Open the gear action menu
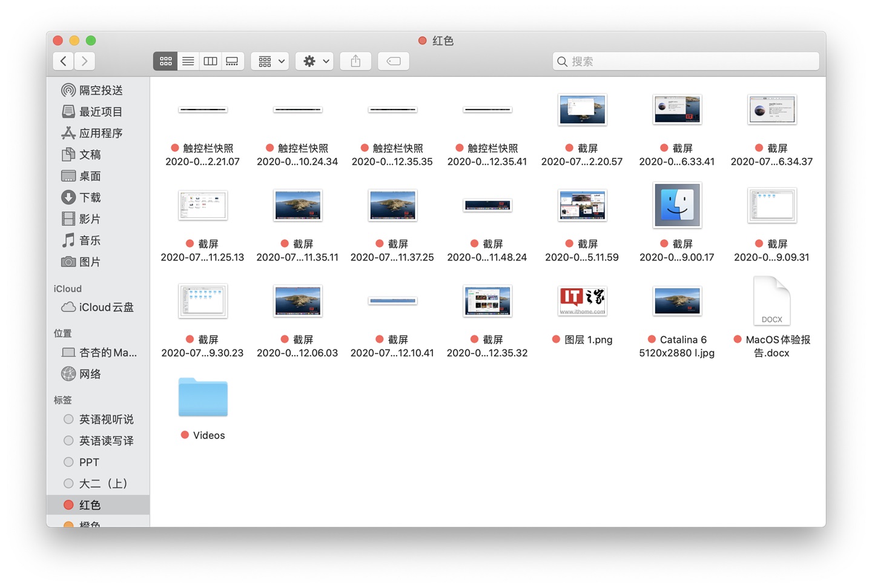Image resolution: width=872 pixels, height=588 pixels. (x=314, y=61)
